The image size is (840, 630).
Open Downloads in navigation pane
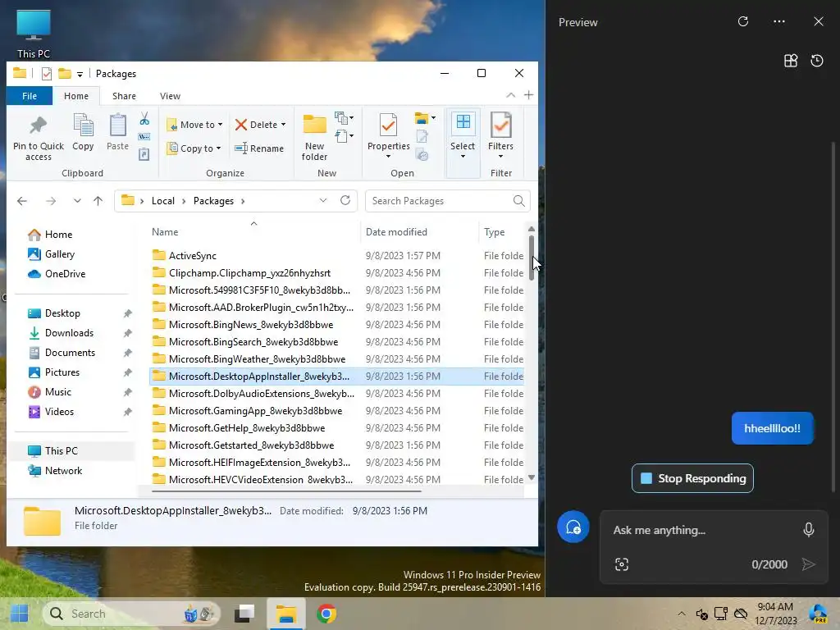click(x=69, y=333)
